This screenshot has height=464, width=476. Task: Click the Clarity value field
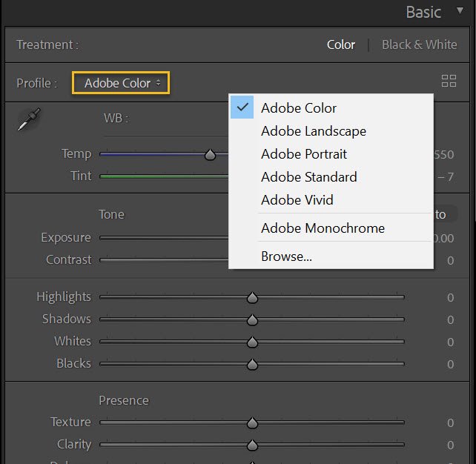449,445
